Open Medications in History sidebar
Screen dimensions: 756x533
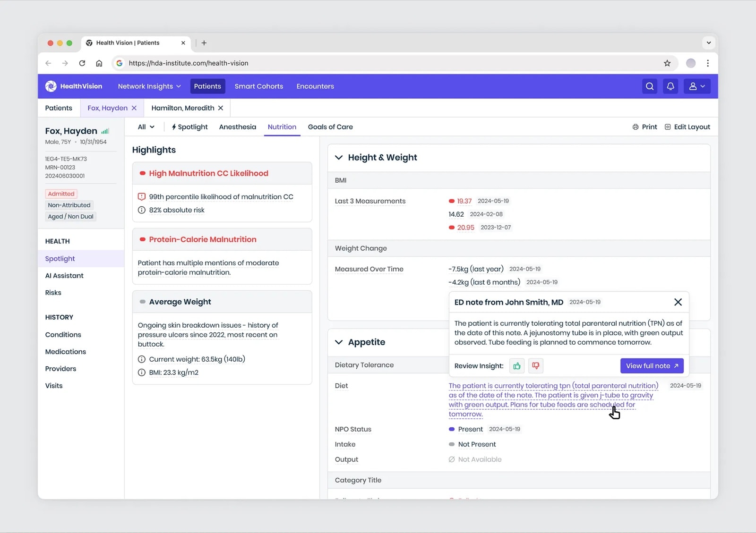pos(66,352)
